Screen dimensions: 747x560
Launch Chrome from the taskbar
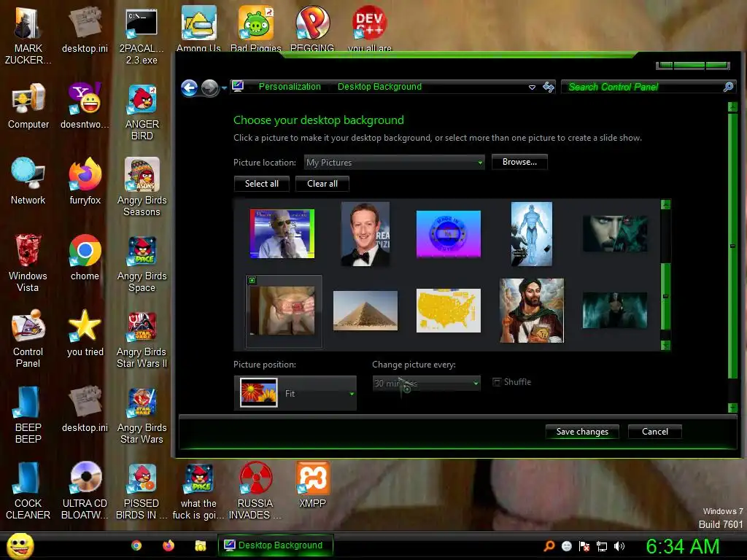[136, 545]
